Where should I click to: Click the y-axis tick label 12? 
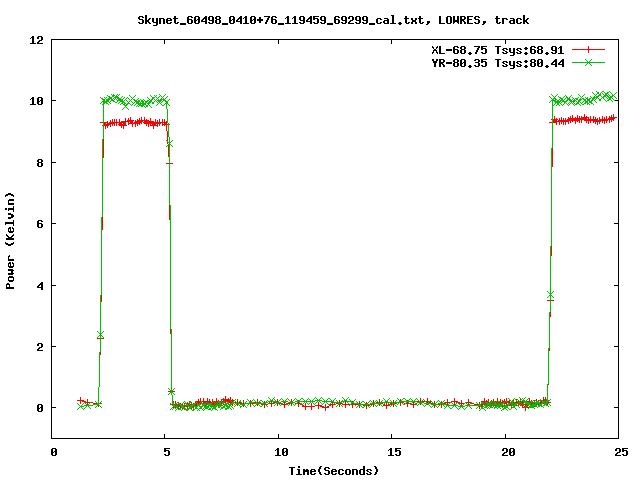(x=36, y=40)
